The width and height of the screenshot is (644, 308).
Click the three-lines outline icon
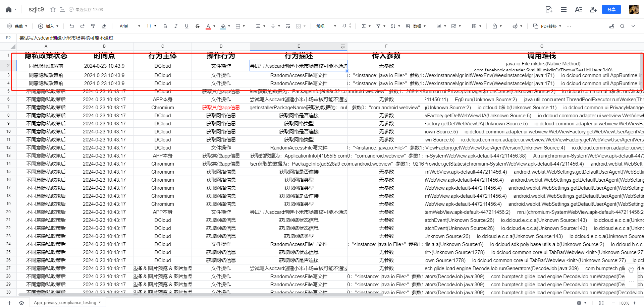coord(564,9)
